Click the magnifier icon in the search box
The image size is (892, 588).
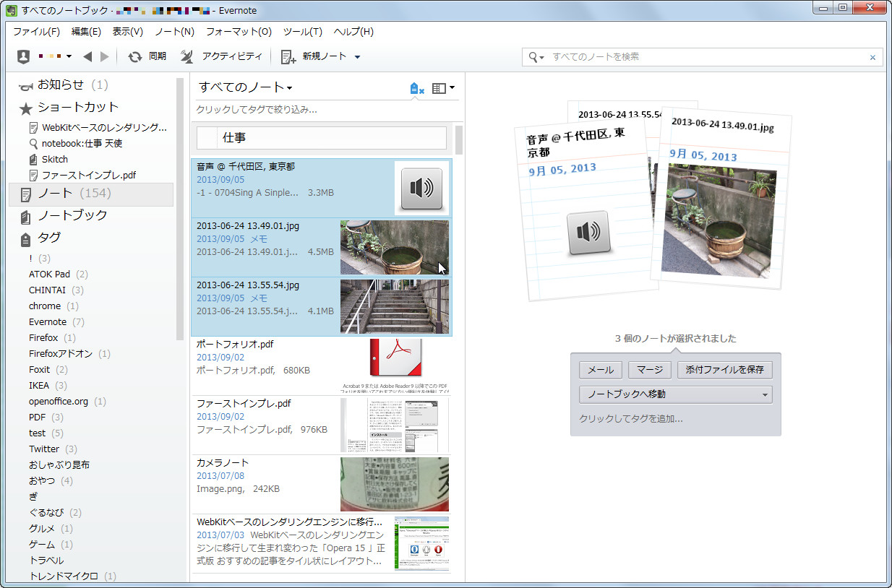534,56
